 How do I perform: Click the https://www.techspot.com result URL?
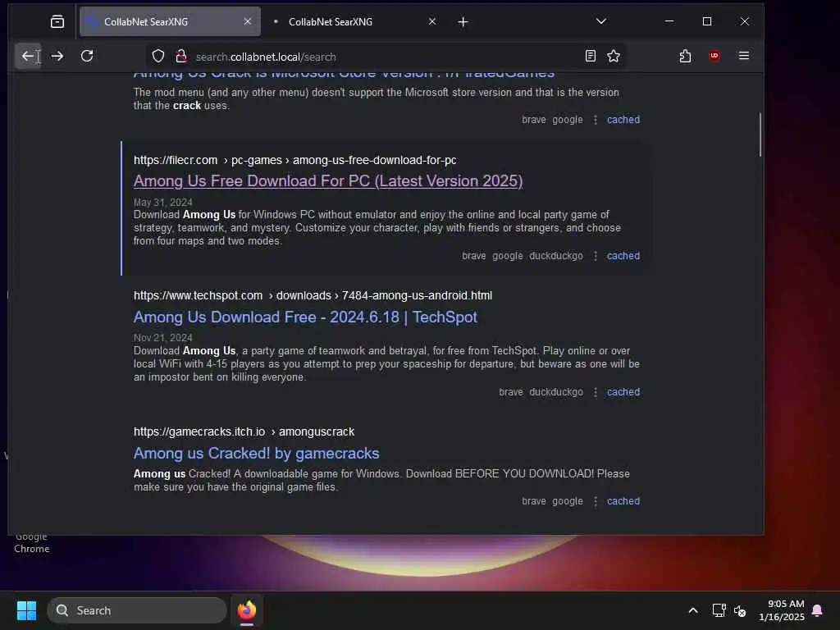tap(313, 295)
